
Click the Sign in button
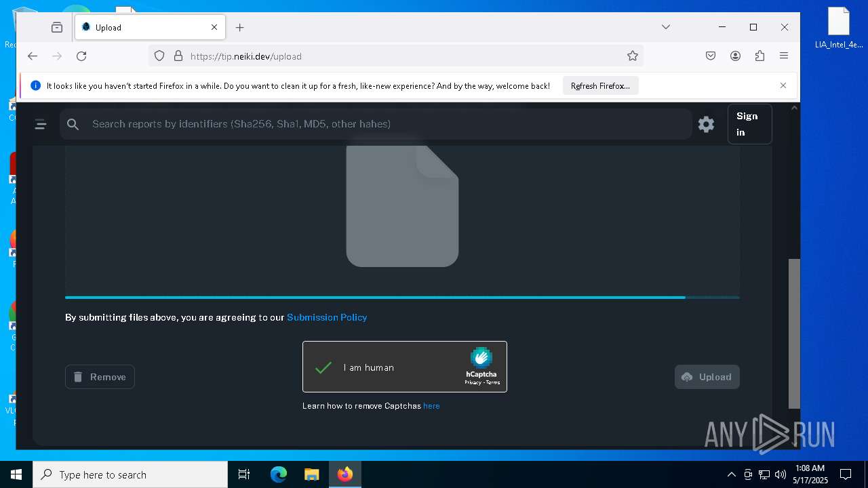[749, 124]
